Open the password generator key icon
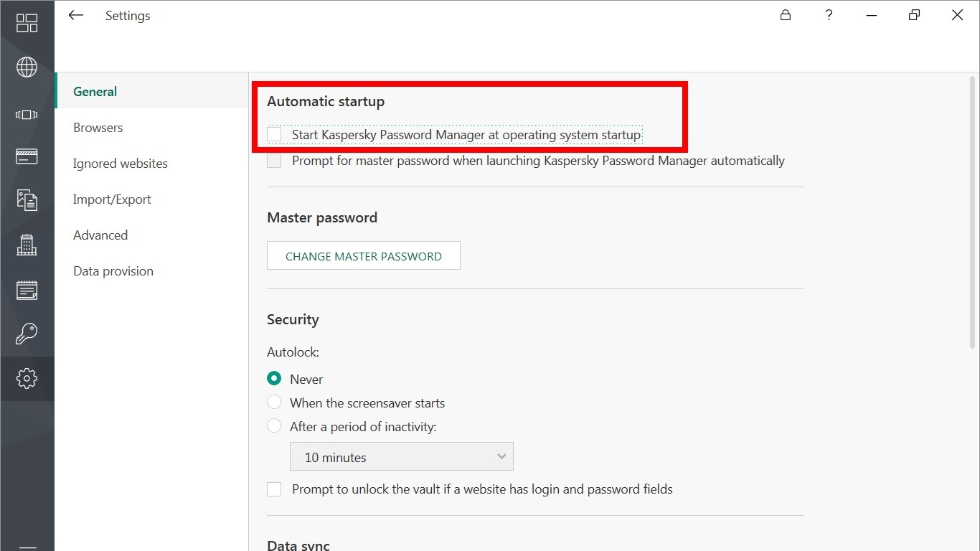980x551 pixels. (x=27, y=334)
